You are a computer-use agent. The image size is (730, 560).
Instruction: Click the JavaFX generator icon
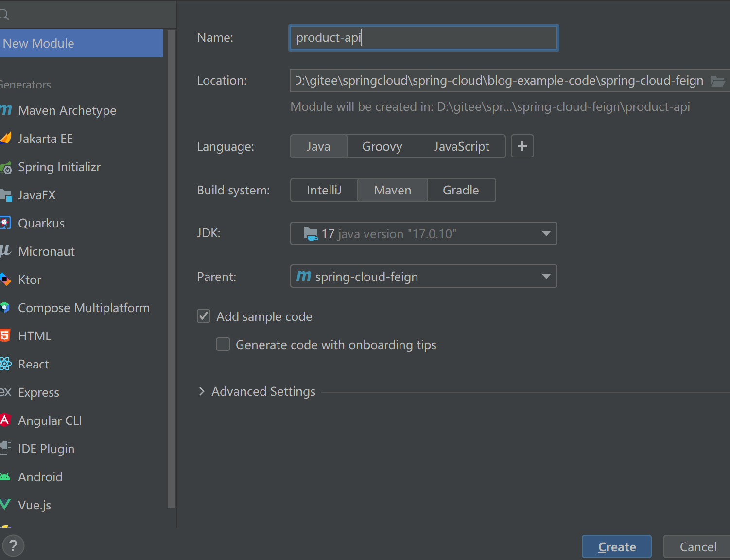point(6,195)
